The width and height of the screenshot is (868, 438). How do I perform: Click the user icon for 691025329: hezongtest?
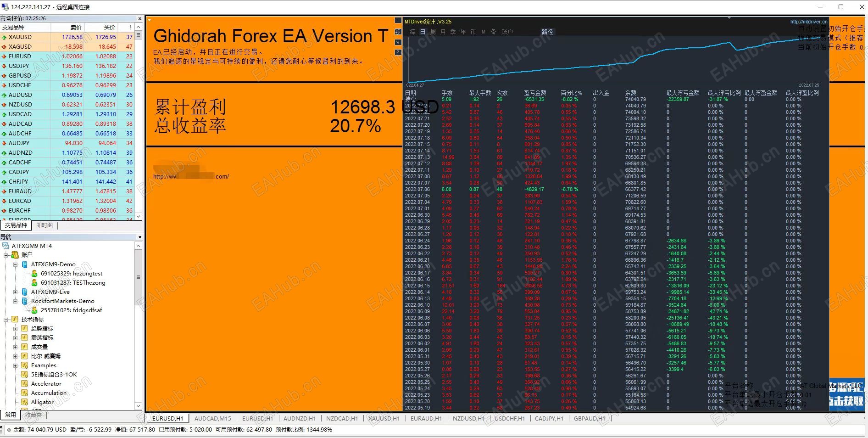click(34, 274)
